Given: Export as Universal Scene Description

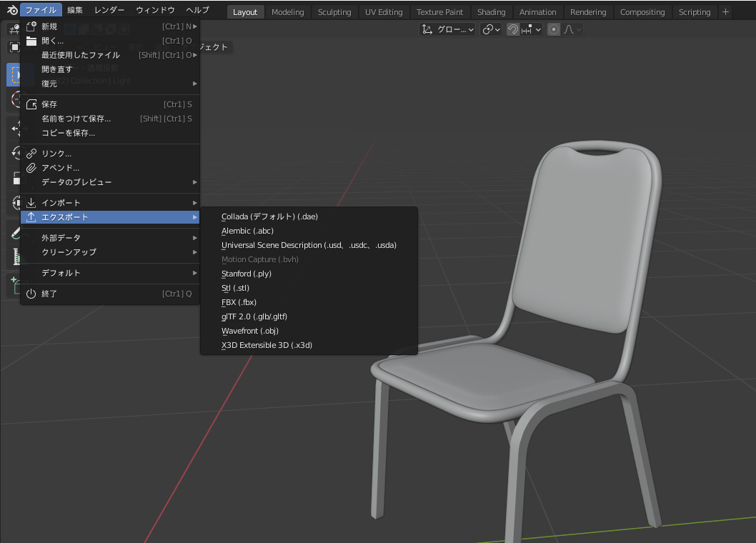Looking at the screenshot, I should click(309, 245).
